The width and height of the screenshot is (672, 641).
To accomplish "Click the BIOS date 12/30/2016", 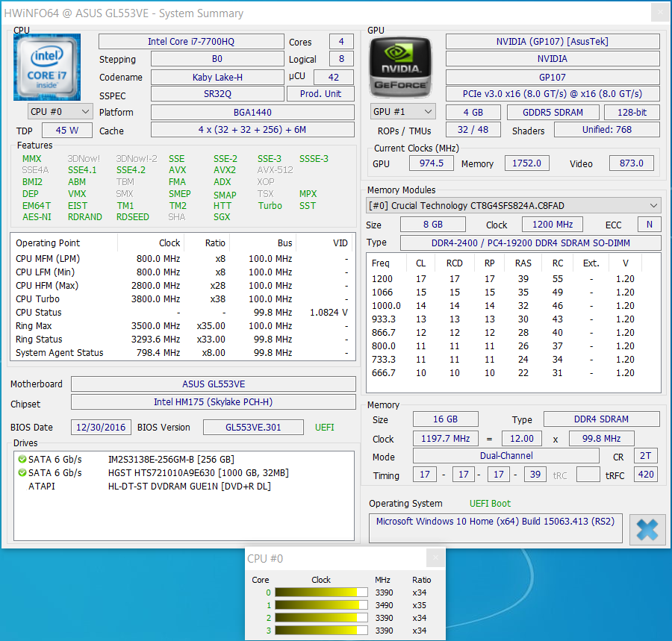I will [x=101, y=428].
